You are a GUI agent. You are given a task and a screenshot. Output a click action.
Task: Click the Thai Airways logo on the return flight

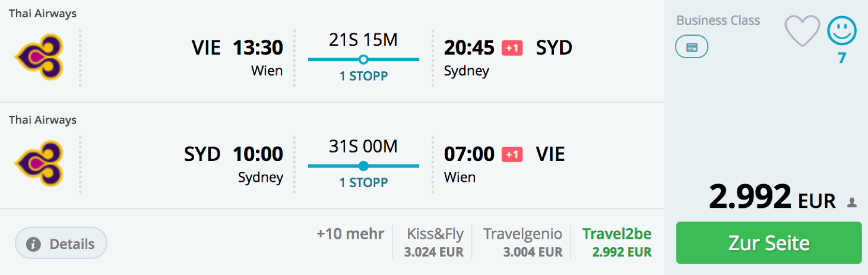[x=39, y=163]
